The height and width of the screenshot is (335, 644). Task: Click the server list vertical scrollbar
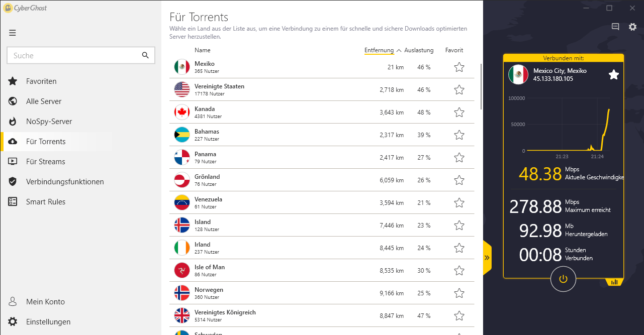point(481,86)
